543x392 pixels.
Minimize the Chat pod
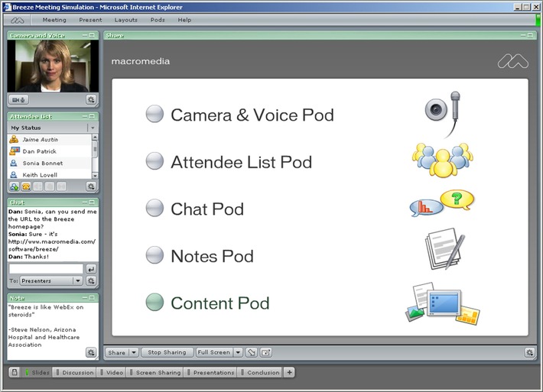pos(85,202)
